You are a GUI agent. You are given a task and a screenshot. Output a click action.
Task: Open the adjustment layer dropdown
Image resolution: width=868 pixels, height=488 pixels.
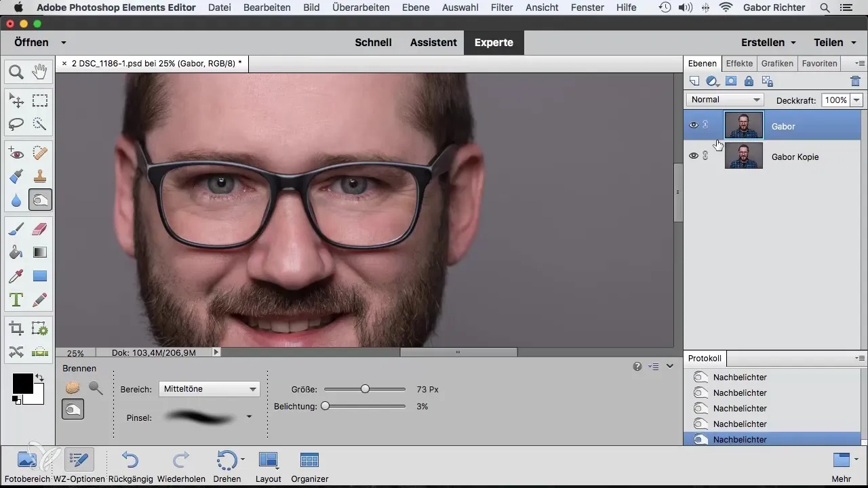(713, 81)
